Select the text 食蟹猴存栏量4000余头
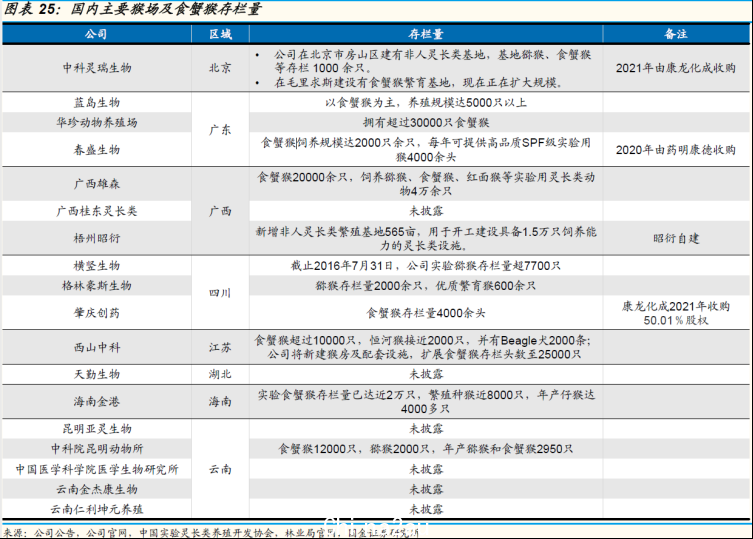Image resolution: width=753 pixels, height=539 pixels. pyautogui.click(x=426, y=313)
